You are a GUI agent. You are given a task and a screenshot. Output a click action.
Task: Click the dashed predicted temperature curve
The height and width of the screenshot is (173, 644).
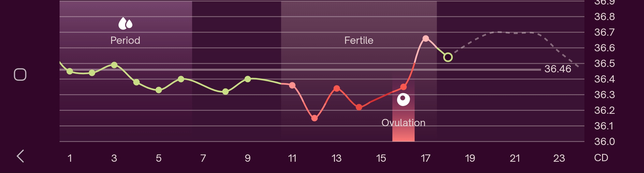click(515, 33)
